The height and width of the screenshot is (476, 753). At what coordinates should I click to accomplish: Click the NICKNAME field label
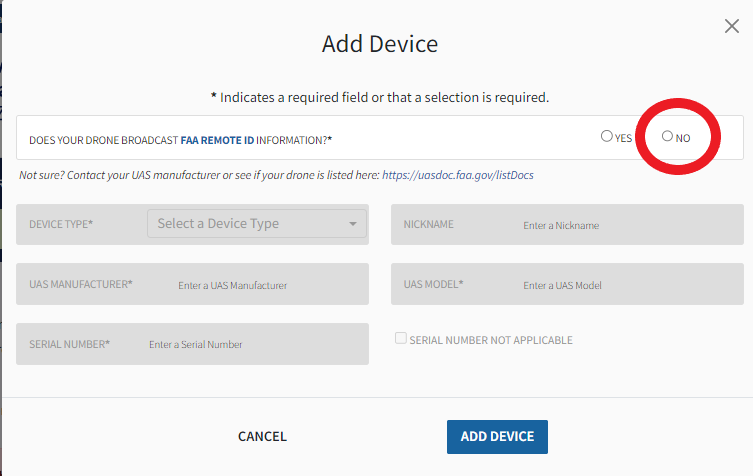coord(428,224)
